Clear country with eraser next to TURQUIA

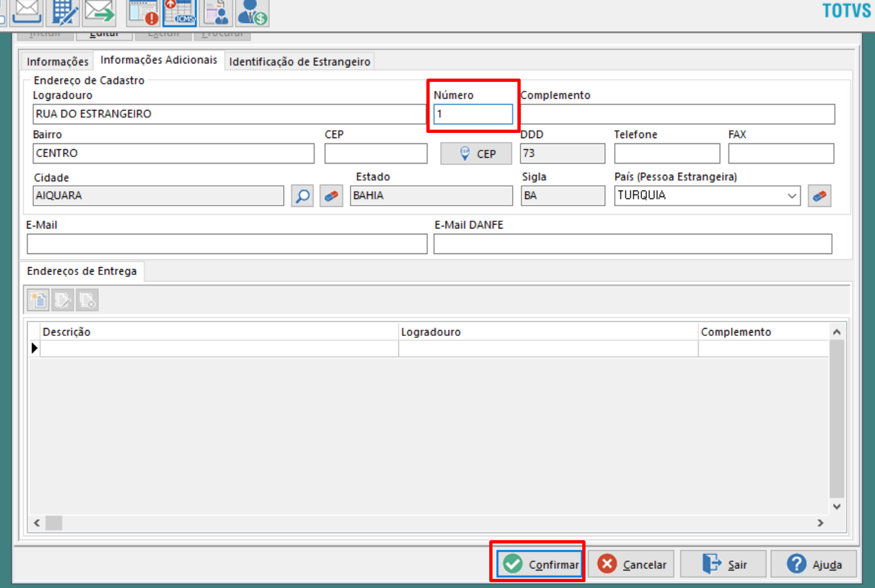[x=819, y=196]
